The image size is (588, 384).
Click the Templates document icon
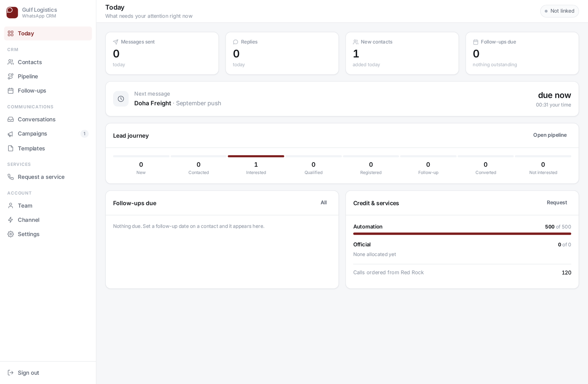11,148
